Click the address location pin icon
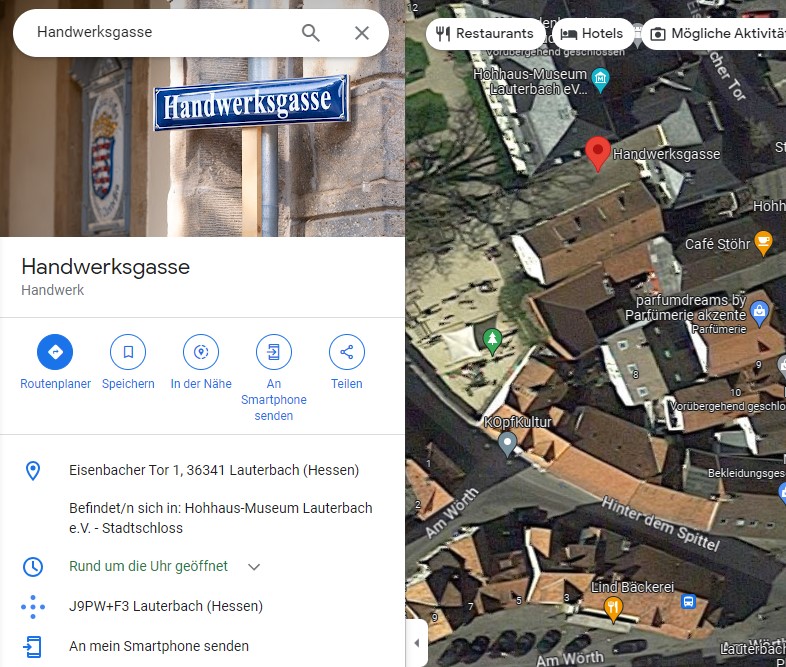The height and width of the screenshot is (667, 786). click(33, 471)
